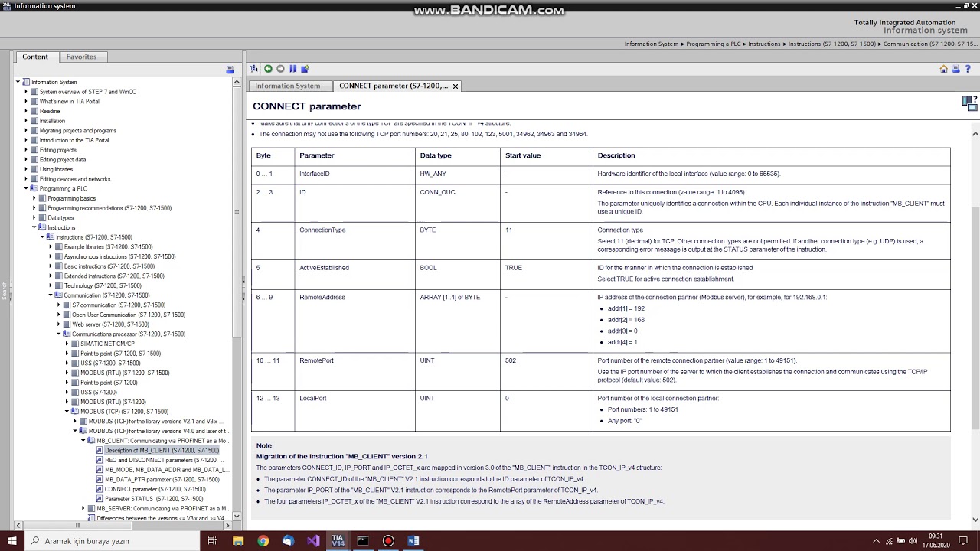Image resolution: width=980 pixels, height=551 pixels.
Task: Collapse the Programming a PLC node
Action: coord(26,188)
